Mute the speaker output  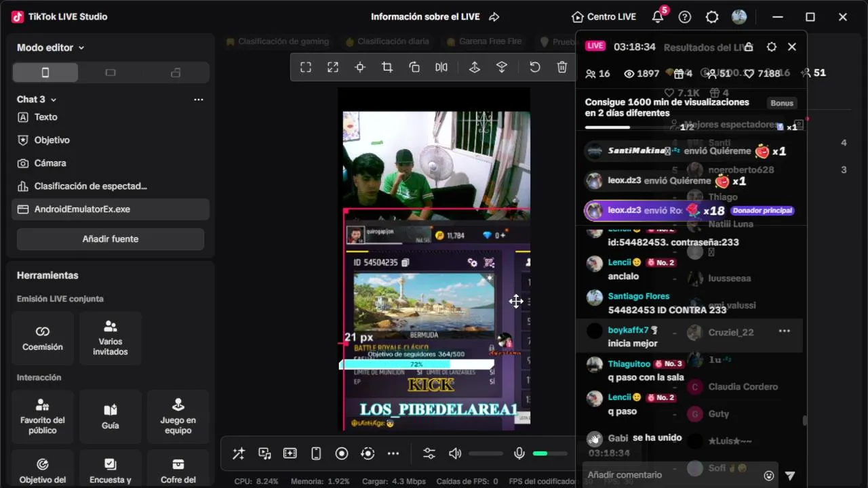point(455,453)
